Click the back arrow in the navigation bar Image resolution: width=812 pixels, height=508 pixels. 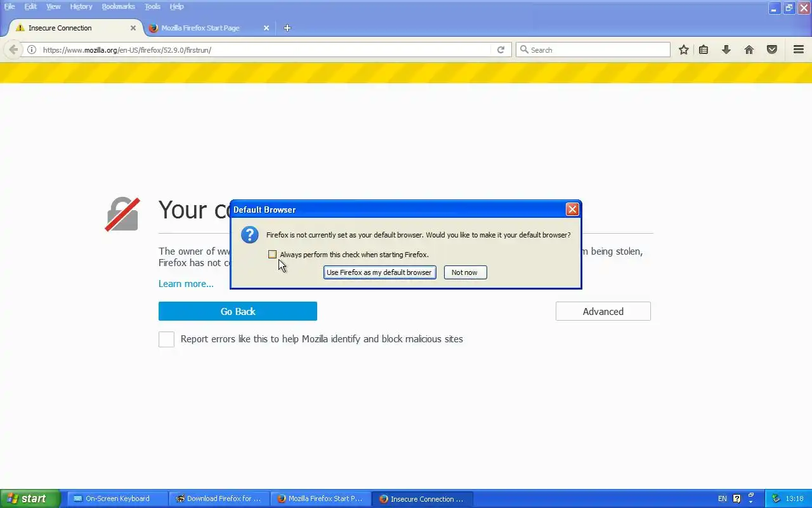13,50
